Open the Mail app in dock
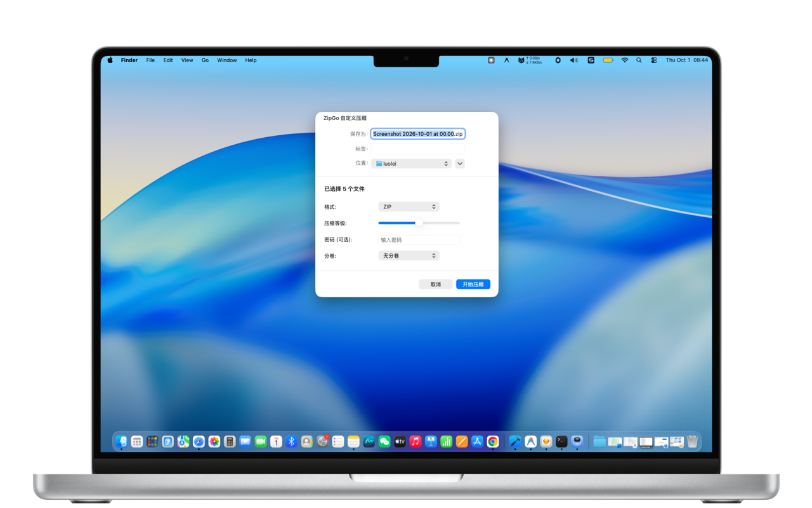This screenshot has height=508, width=812. click(246, 441)
